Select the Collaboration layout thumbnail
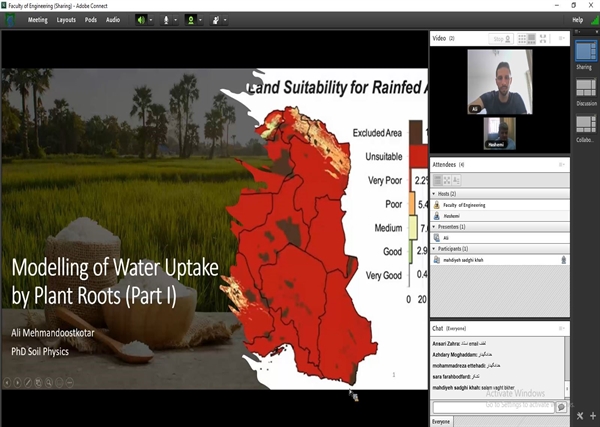This screenshot has height=427, width=600. (x=584, y=127)
